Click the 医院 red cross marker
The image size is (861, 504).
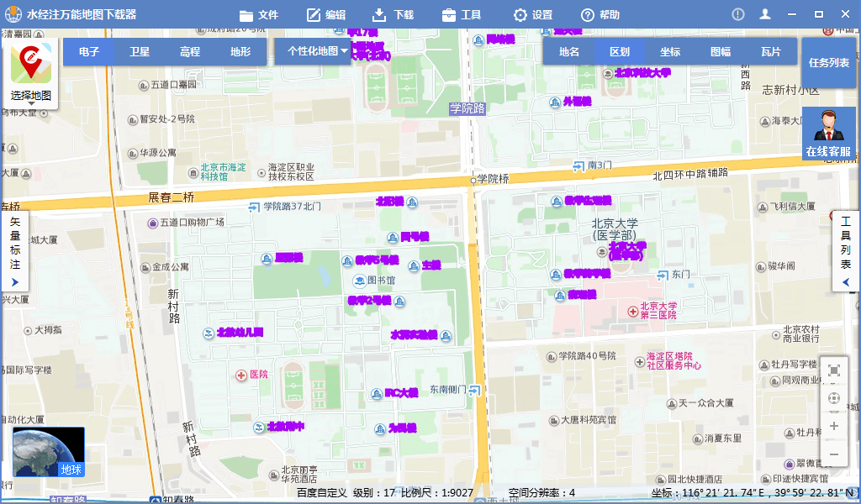coord(241,375)
